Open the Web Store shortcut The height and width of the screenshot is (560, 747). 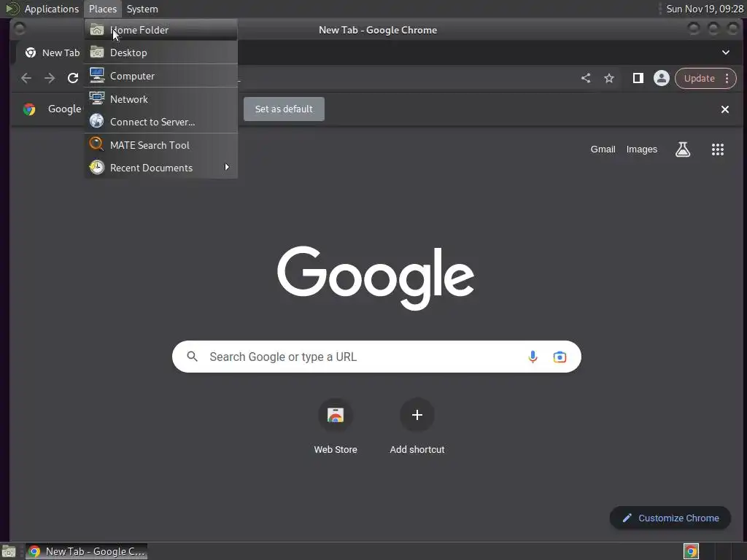(x=336, y=426)
